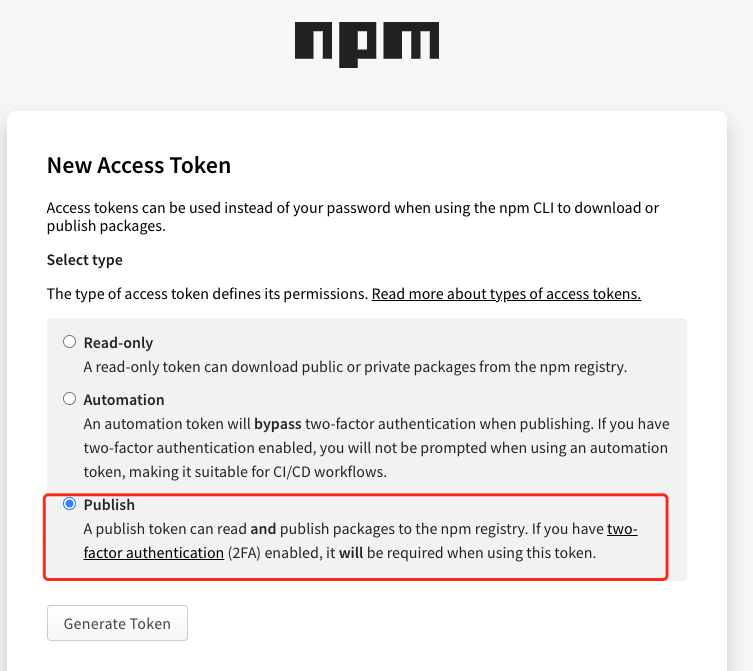Viewport: 753px width, 671px height.
Task: Click the Generate Token button
Action: 117,623
